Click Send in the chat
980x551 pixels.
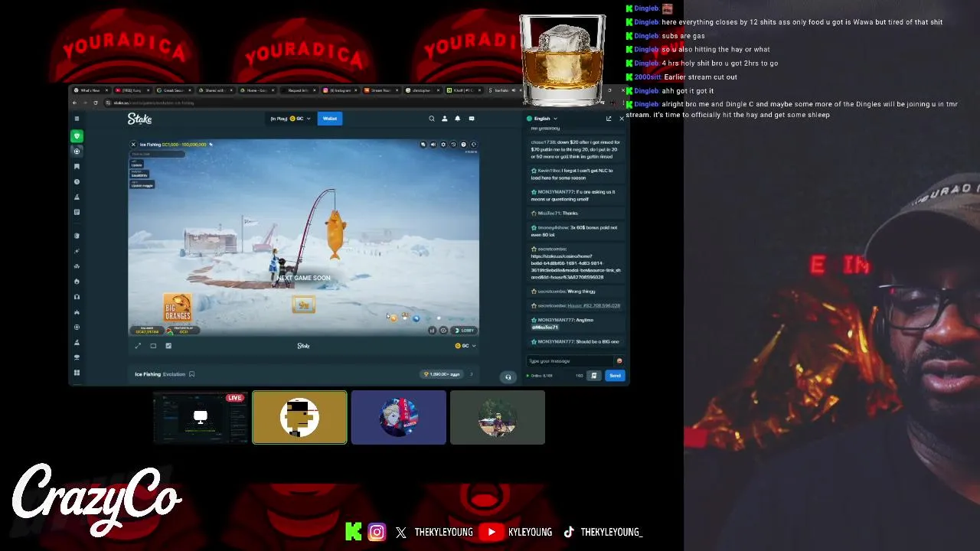point(615,376)
